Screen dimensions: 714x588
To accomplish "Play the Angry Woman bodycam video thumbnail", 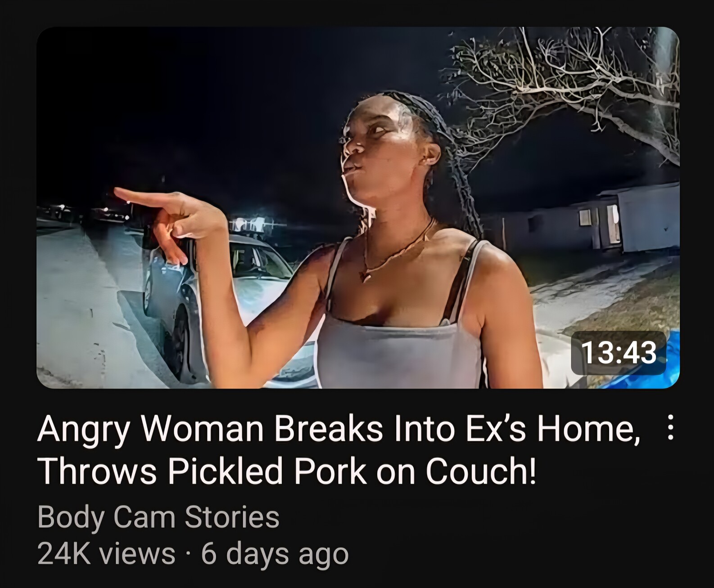I will [x=358, y=207].
